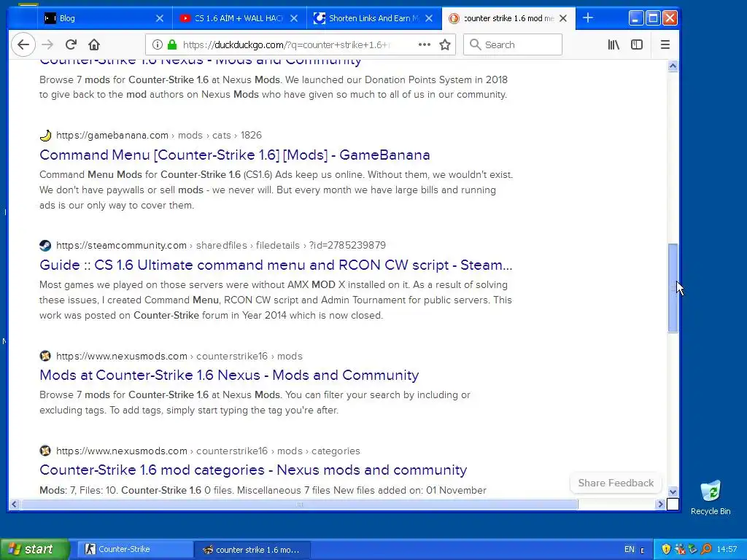Bookmark this page with the star
The image size is (747, 560).
coord(445,44)
